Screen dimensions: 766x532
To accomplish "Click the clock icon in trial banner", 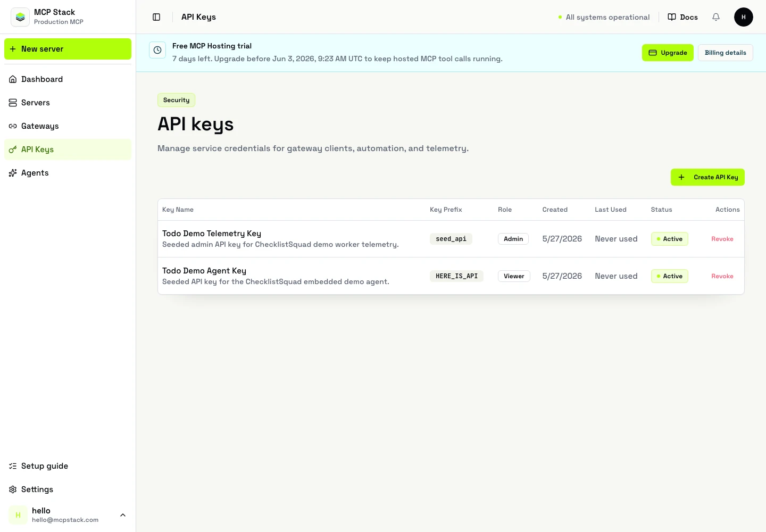I will pos(157,50).
